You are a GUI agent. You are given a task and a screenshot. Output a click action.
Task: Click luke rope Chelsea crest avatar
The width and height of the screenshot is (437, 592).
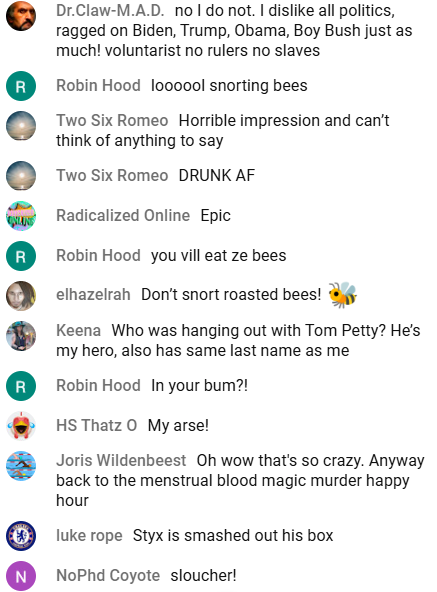pyautogui.click(x=21, y=536)
